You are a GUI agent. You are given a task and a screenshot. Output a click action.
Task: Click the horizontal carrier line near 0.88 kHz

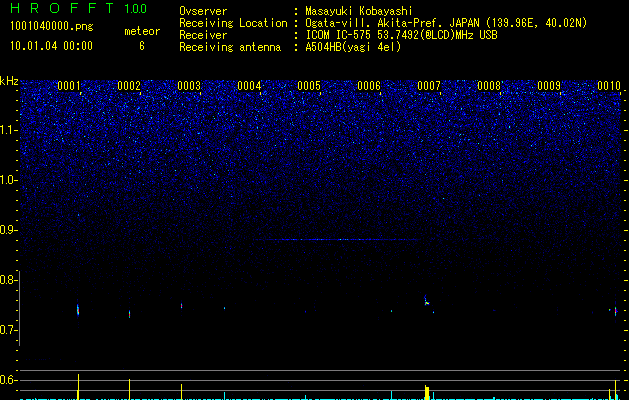(336, 240)
